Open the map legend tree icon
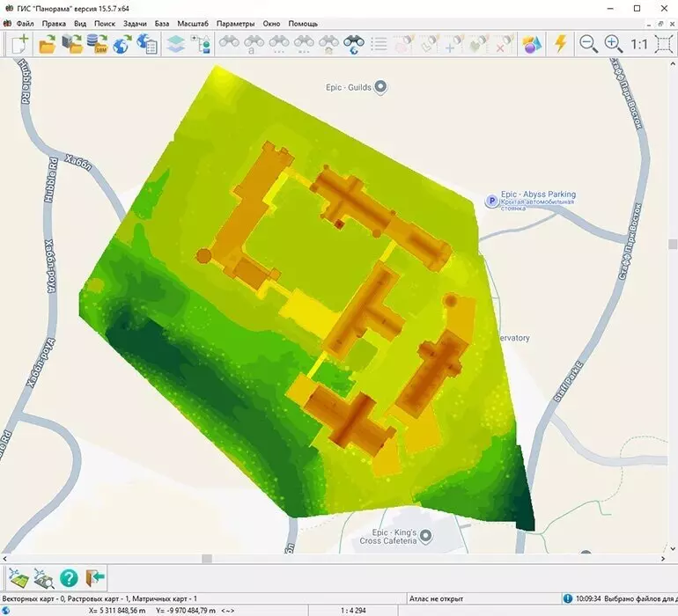The width and height of the screenshot is (678, 616). pos(202,44)
